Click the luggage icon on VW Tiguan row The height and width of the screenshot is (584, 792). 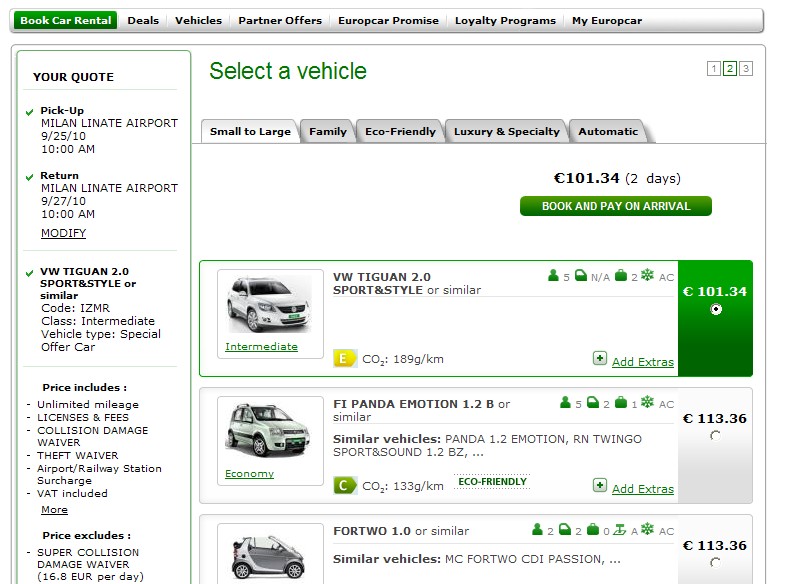(620, 276)
